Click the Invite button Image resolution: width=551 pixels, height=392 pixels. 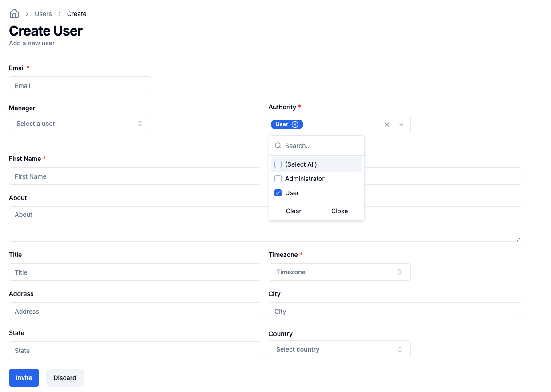tap(24, 377)
